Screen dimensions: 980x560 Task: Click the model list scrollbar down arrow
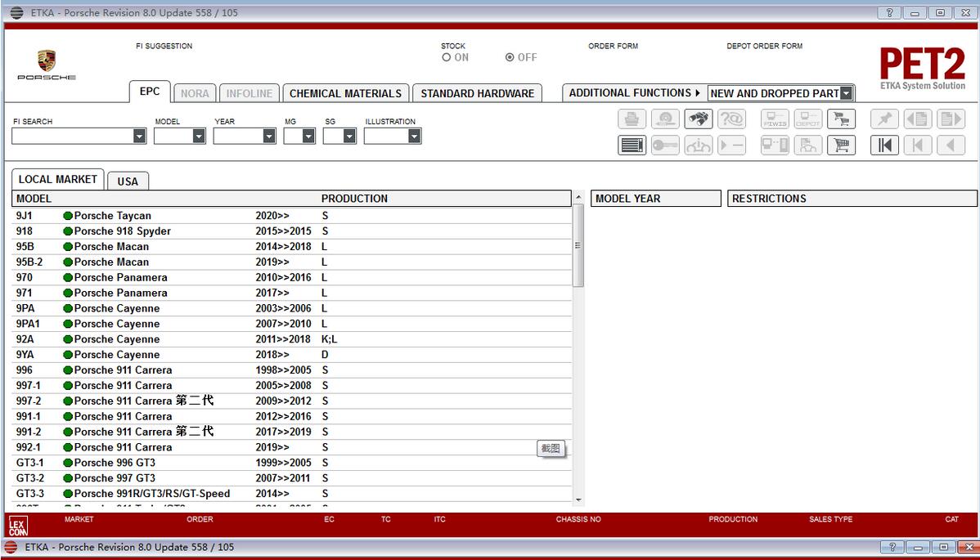[x=578, y=500]
